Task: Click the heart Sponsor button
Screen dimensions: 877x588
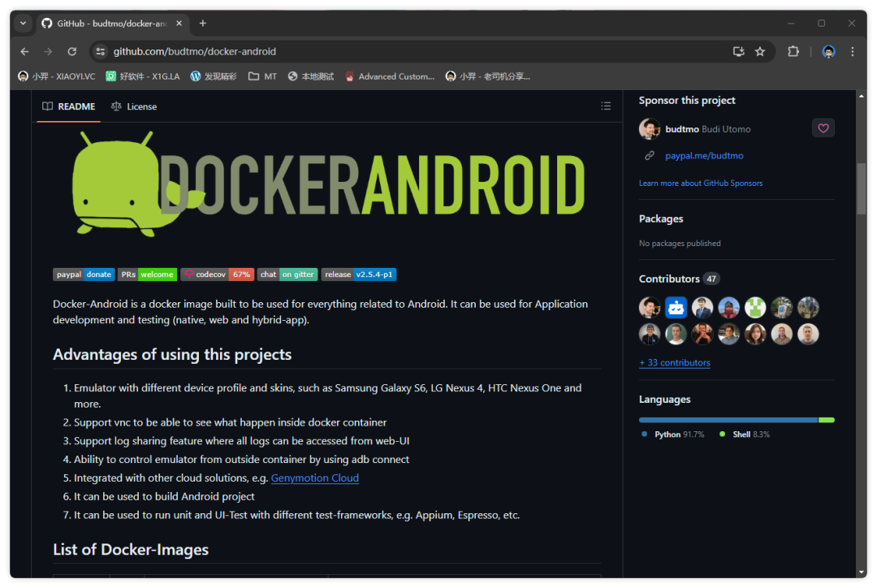Action: (x=823, y=128)
